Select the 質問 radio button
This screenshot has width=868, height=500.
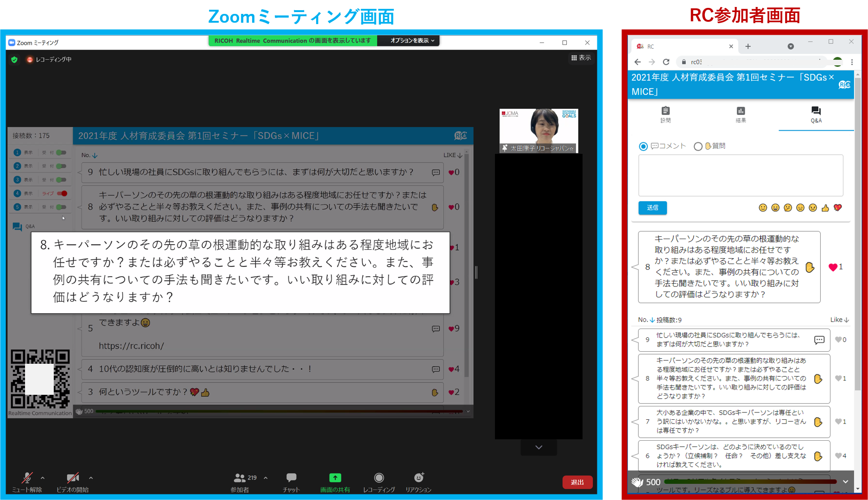pos(698,146)
